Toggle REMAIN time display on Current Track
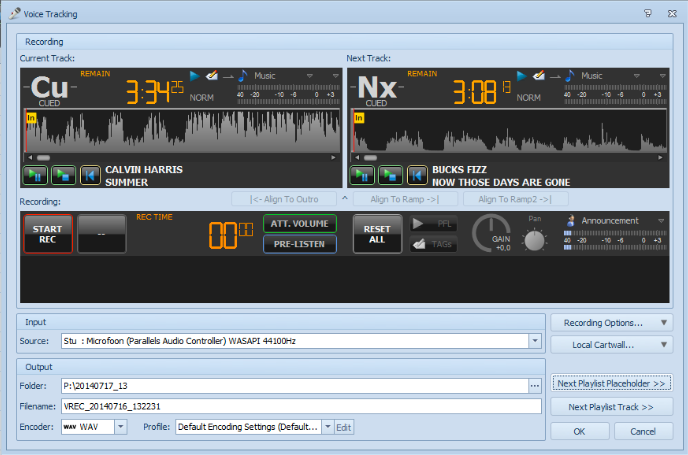Image resolution: width=688 pixels, height=455 pixels. pyautogui.click(x=95, y=74)
